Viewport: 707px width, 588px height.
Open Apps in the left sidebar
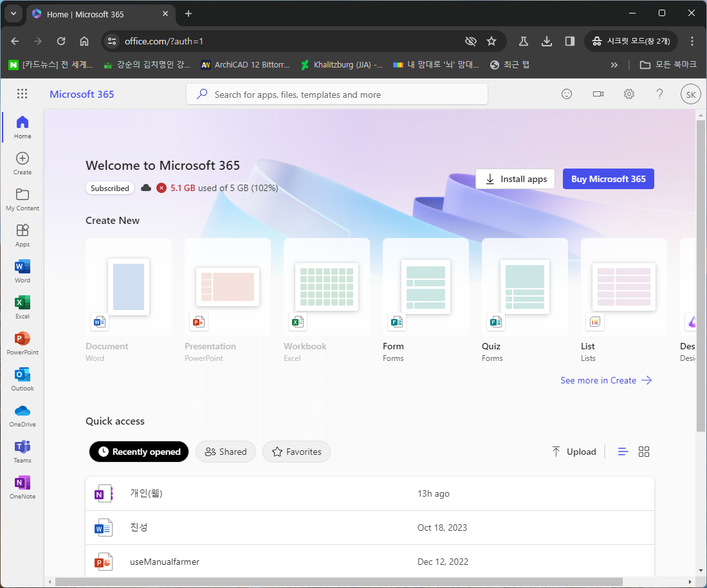(x=22, y=235)
